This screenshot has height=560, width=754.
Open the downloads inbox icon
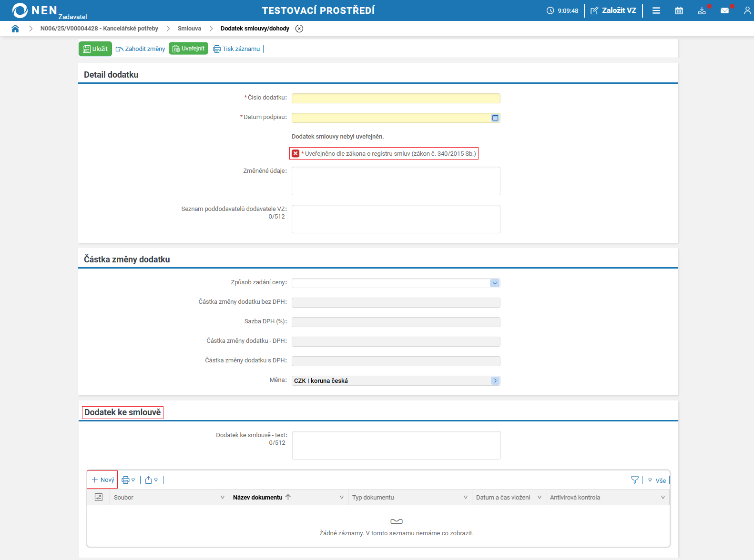[702, 10]
